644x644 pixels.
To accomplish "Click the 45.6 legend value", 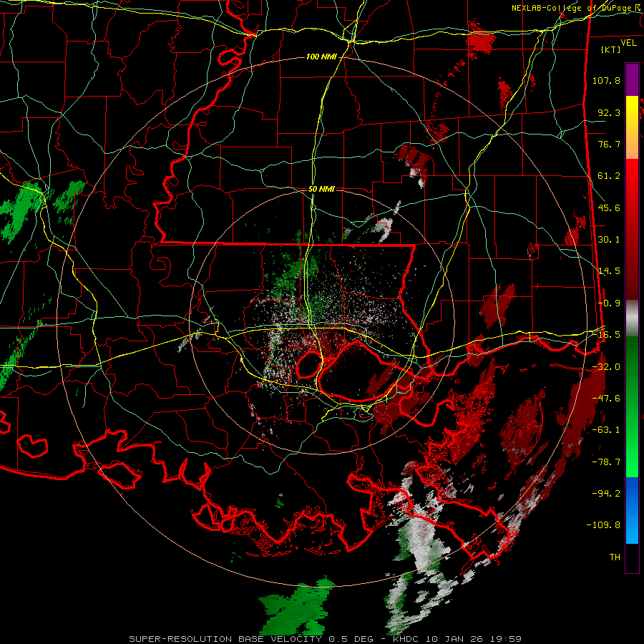I will [609, 208].
